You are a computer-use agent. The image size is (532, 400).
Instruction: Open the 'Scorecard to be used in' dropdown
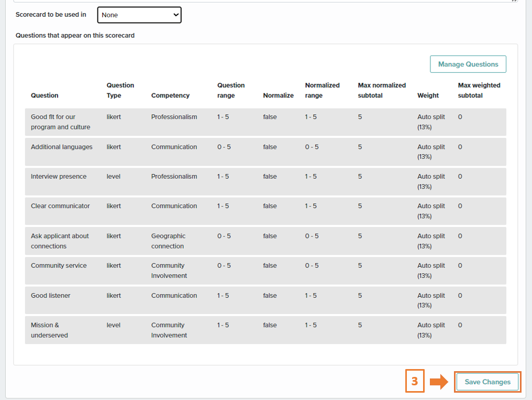[139, 15]
